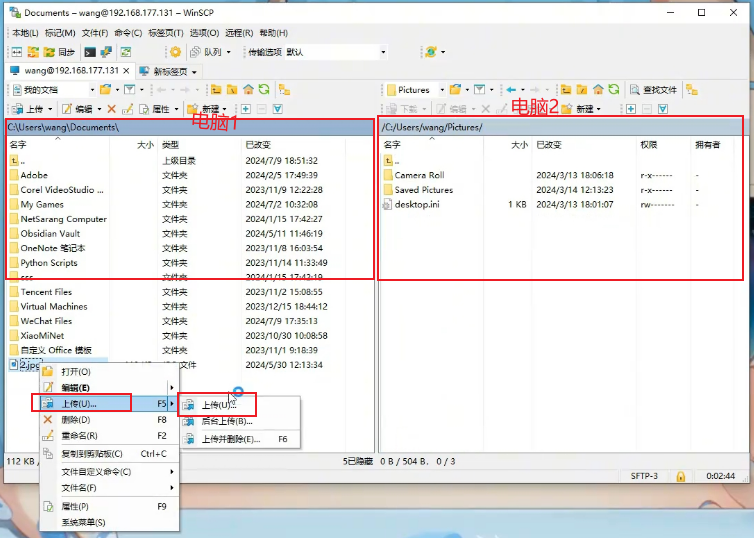Choose 上传并删除(E)... in the submenu
754x538 pixels.
pos(240,439)
